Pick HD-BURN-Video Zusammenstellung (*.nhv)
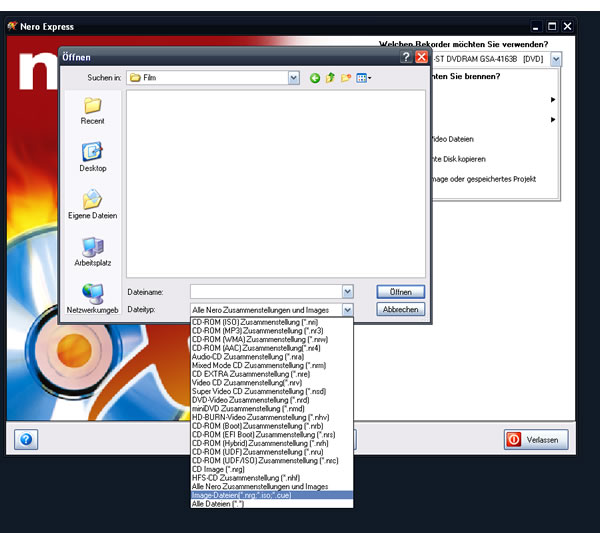The width and height of the screenshot is (600, 533). click(x=272, y=417)
